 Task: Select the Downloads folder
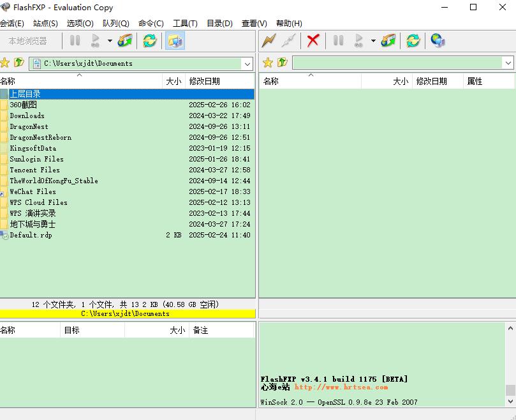pos(128,116)
